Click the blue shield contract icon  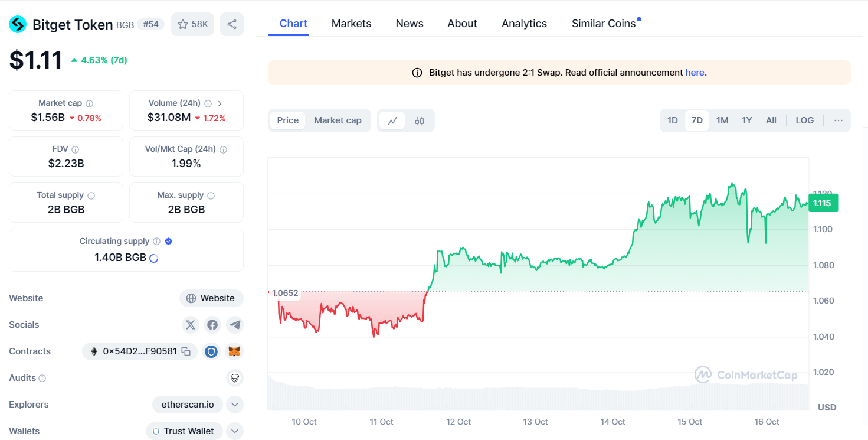tap(211, 351)
